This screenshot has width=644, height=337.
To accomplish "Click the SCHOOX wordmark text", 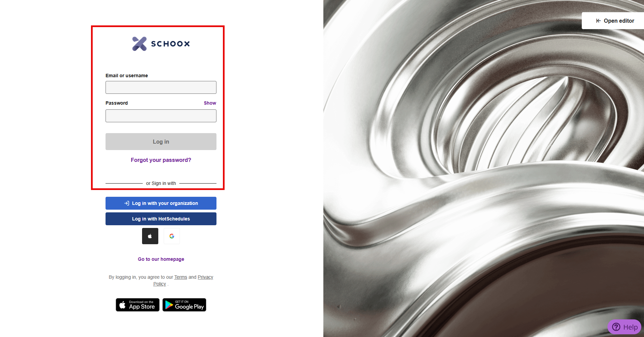I will tap(170, 44).
